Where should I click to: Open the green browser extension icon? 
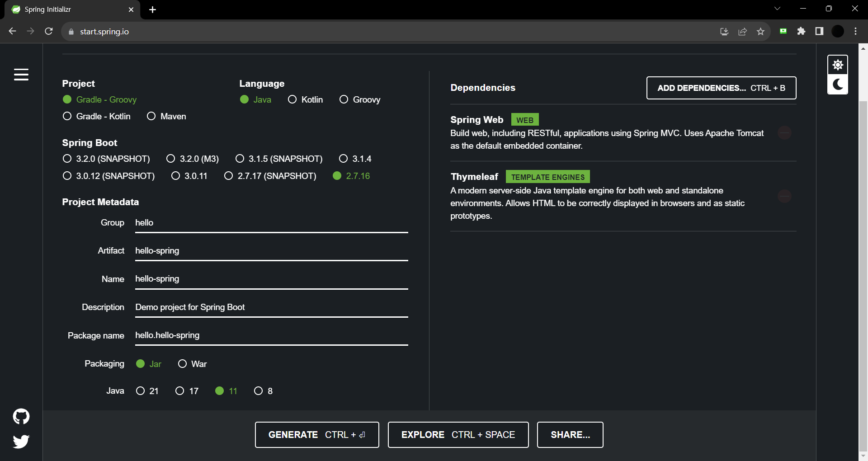pos(783,31)
